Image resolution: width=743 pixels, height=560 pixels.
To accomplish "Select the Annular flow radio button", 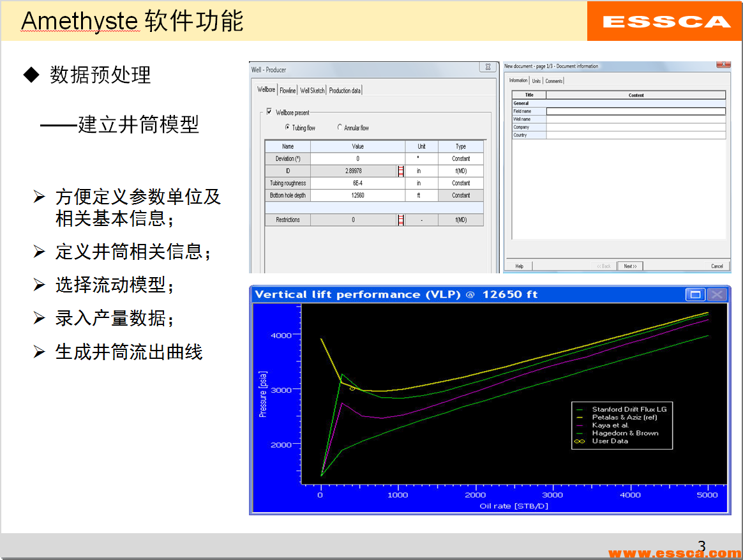I will point(340,128).
